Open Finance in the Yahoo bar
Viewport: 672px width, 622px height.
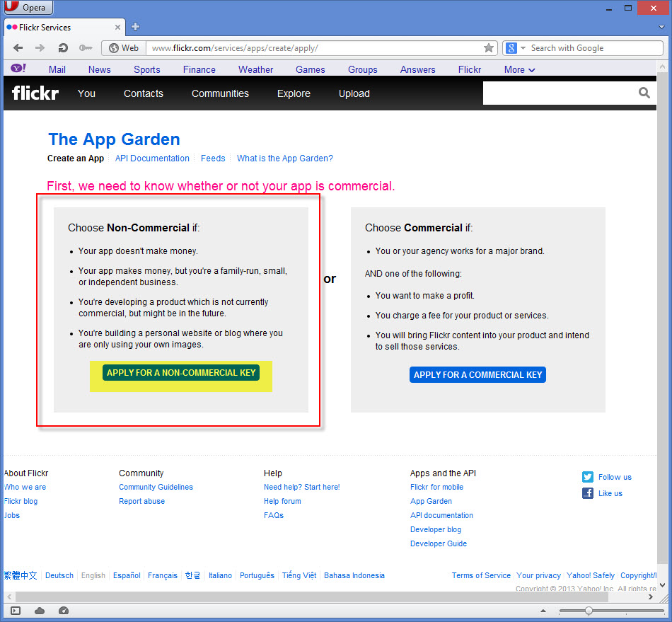199,69
